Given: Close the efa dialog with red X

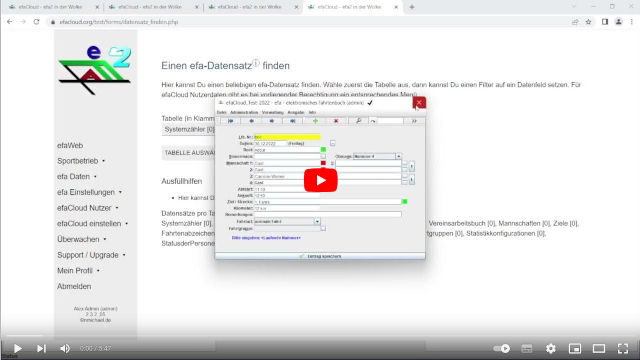Looking at the screenshot, I should click(419, 102).
